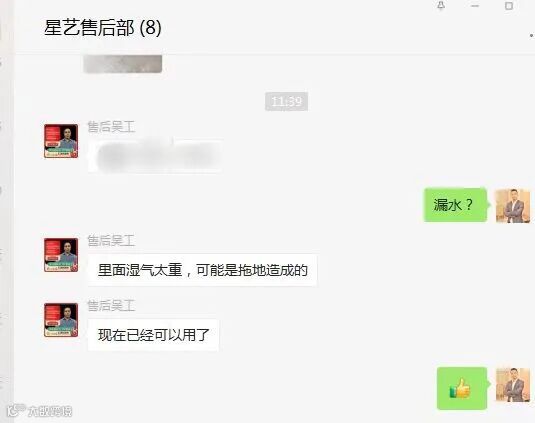Open the chat info ellipsis menu

(x=532, y=35)
